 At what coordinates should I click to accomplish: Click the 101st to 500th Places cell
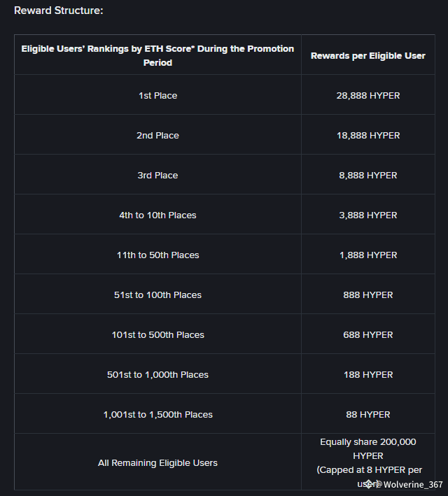pyautogui.click(x=157, y=334)
